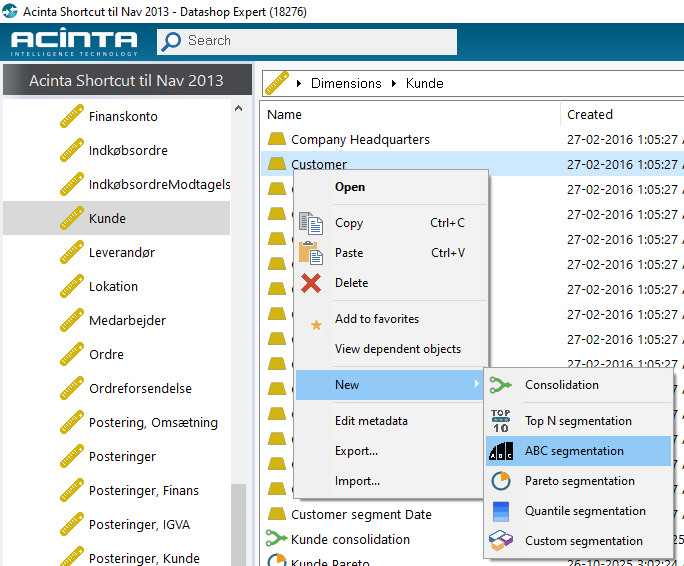Click the blue Quantile segmentation icon
Screen dimensions: 684x566
501,511
